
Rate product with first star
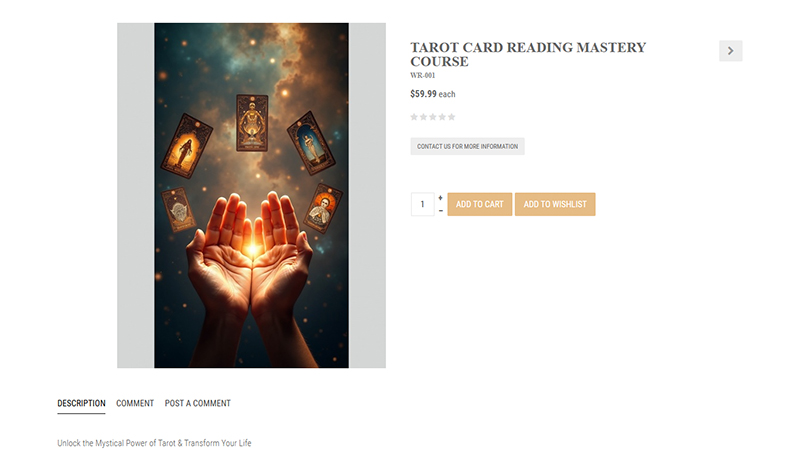click(x=414, y=117)
